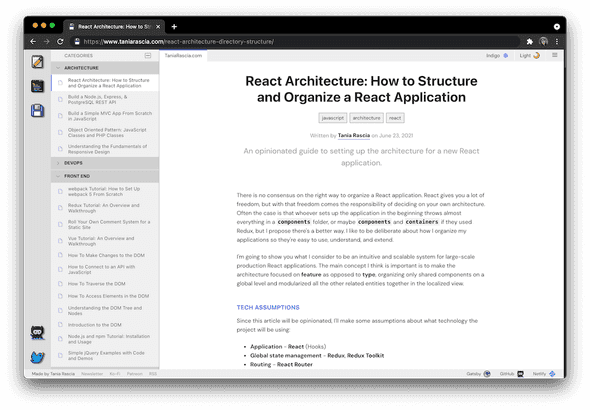
Task: Open the RSS footer link
Action: 153,374
